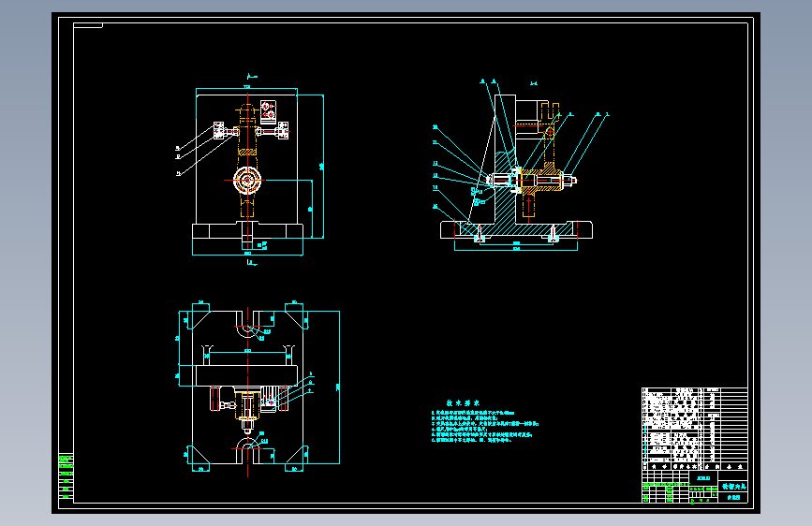Click the lower U-slot in the plan view

247,450
